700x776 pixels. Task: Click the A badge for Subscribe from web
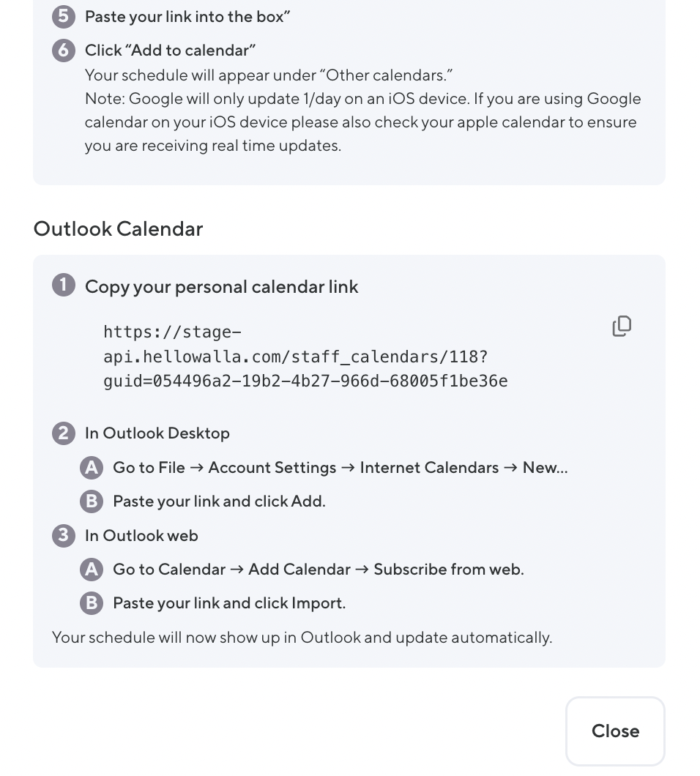[x=92, y=569]
